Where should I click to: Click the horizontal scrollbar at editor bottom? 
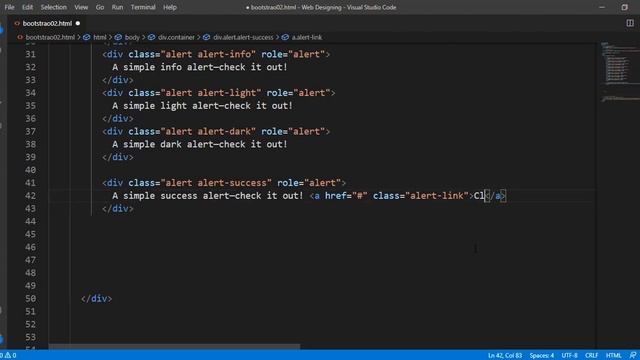(174, 347)
